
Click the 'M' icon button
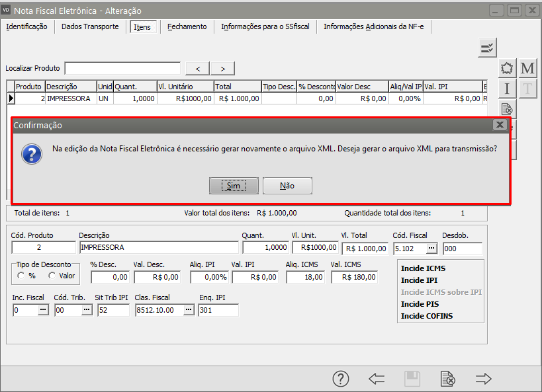point(527,68)
